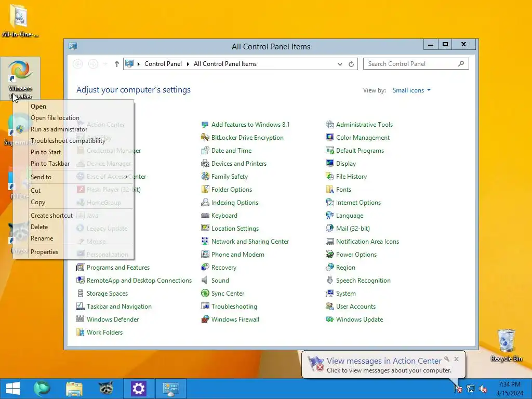The width and height of the screenshot is (532, 399).
Task: Open the Notification Area Icons link
Action: [367, 241]
